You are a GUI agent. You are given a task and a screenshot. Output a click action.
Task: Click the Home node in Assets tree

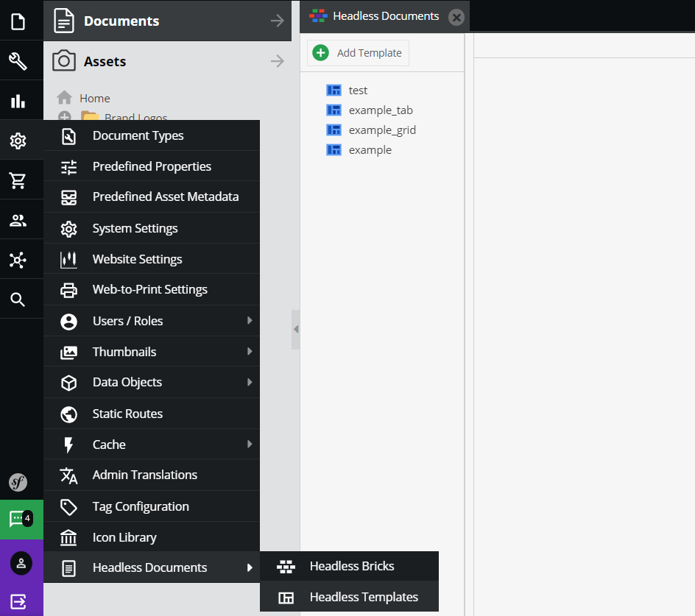95,98
